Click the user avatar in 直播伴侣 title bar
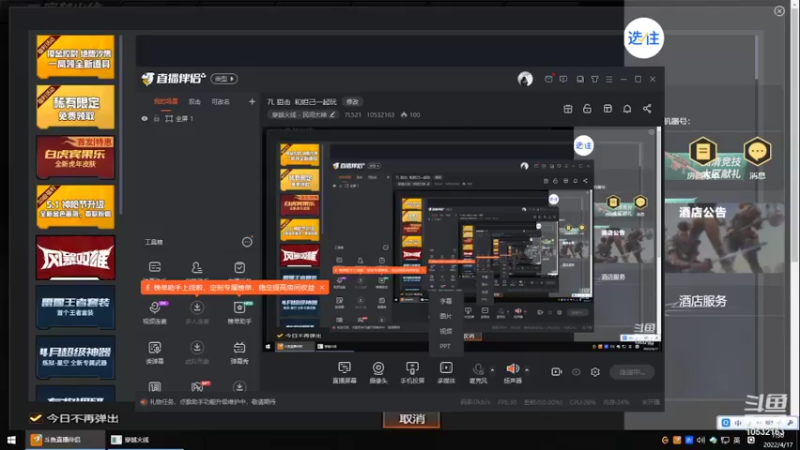 click(525, 79)
